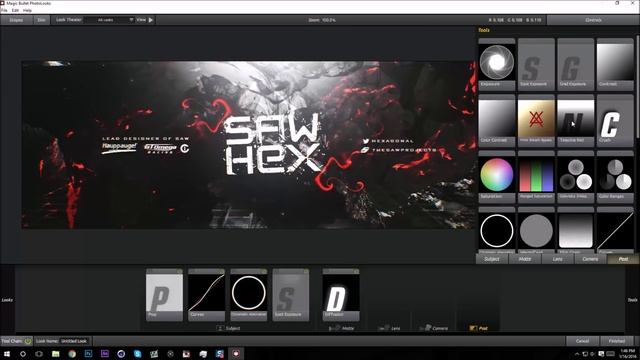640x360 pixels.
Task: Open the Help menu
Action: click(x=27, y=10)
